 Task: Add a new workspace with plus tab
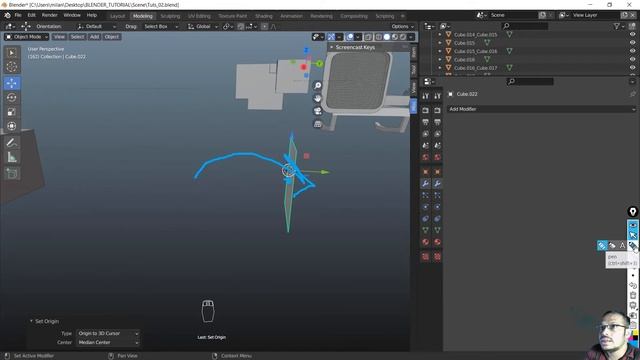402,16
